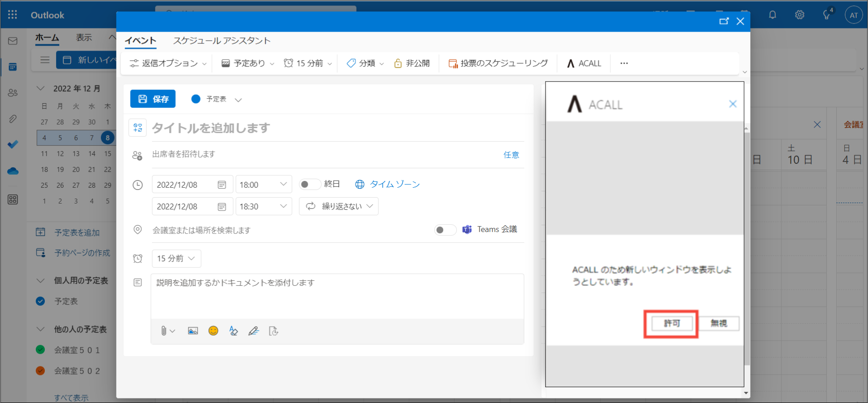The width and height of the screenshot is (868, 403).
Task: Collapse 他の人の予定表 section
Action: pos(40,329)
